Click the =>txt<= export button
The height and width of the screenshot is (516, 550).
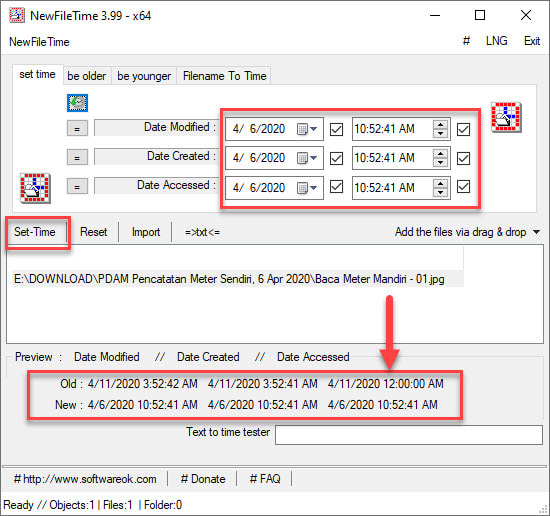point(202,232)
